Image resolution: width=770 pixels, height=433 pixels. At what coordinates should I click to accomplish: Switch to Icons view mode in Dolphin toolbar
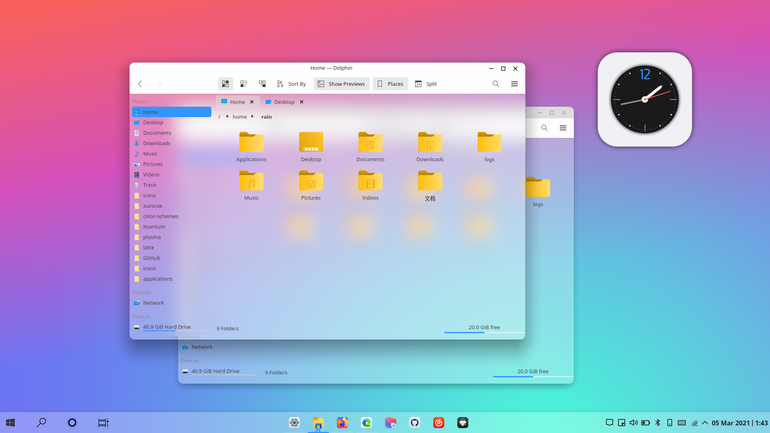(x=225, y=84)
